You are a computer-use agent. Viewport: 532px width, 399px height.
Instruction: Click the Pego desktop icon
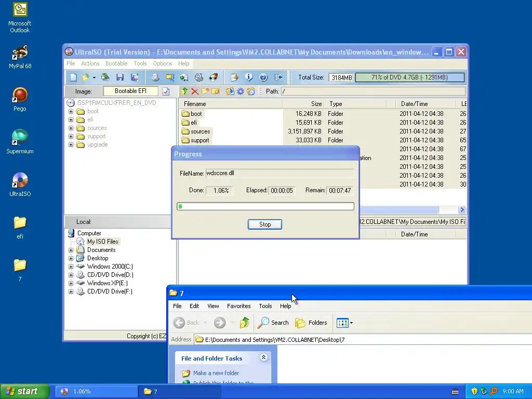click(x=20, y=99)
